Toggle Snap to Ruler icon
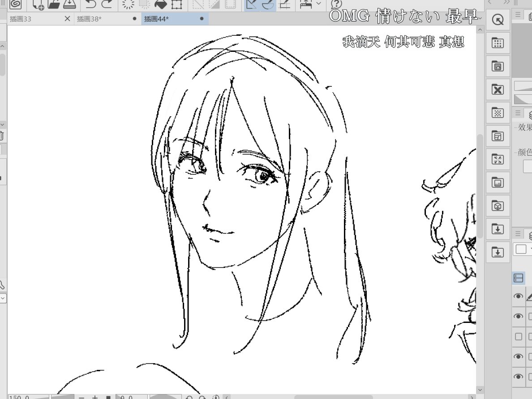532x399 pixels. (x=252, y=4)
